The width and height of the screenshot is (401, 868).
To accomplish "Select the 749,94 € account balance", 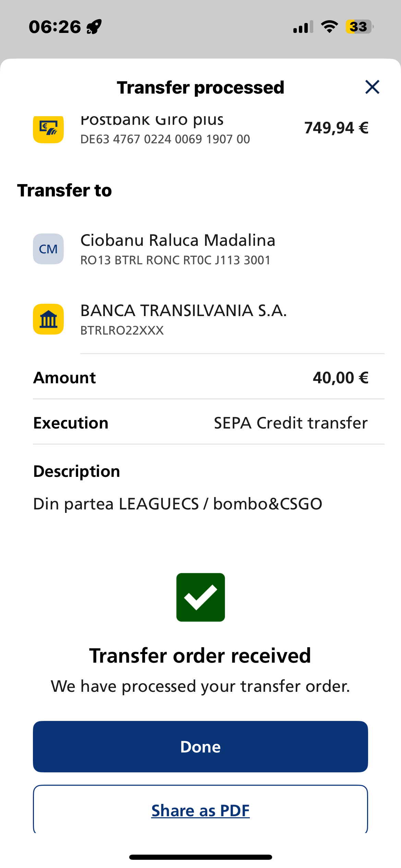I will pyautogui.click(x=336, y=128).
